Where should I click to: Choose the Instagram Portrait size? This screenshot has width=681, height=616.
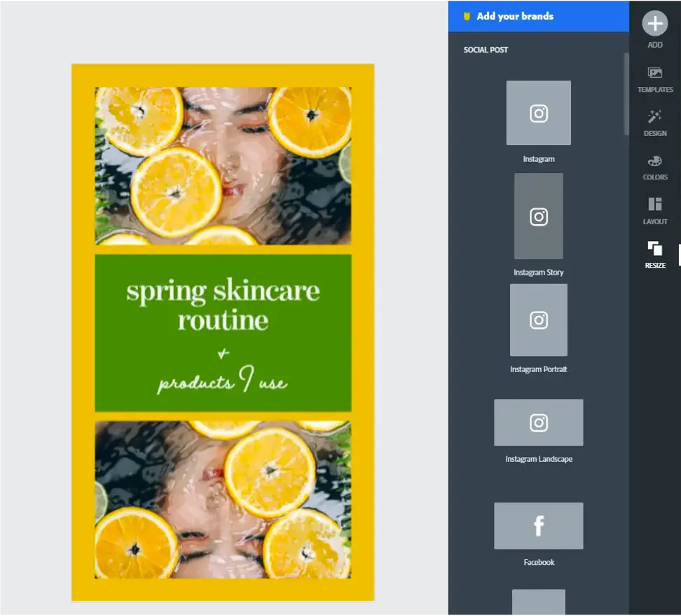[x=538, y=320]
